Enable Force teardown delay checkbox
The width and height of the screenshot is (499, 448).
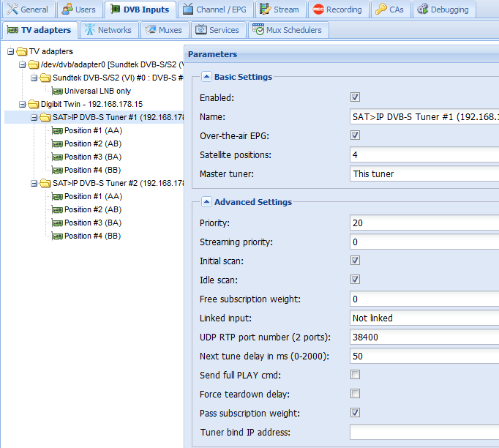point(355,394)
